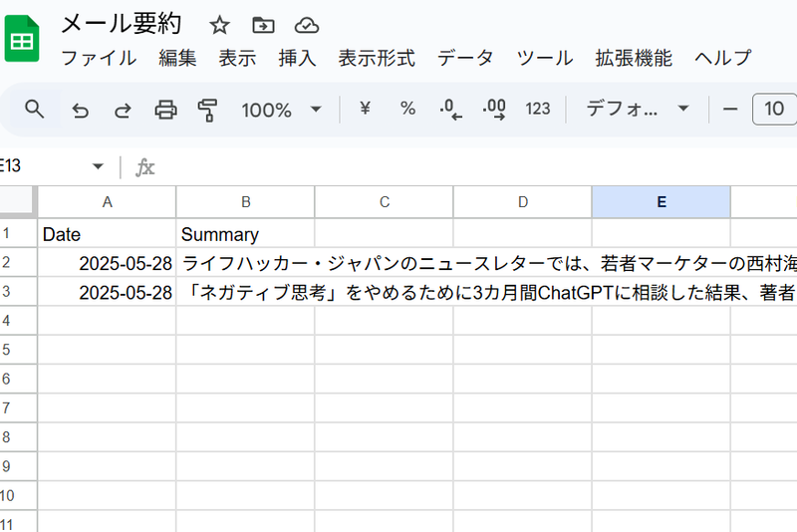Select row 1 header

[x=18, y=233]
